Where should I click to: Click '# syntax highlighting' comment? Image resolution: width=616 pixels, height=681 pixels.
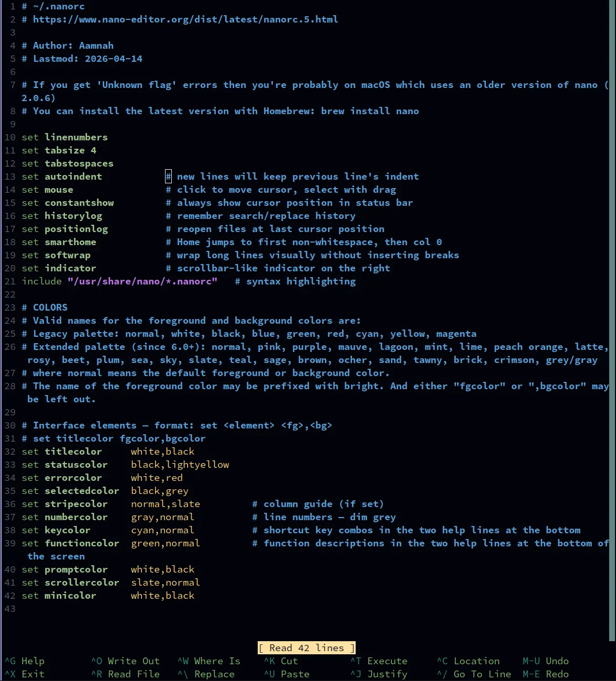tap(295, 281)
